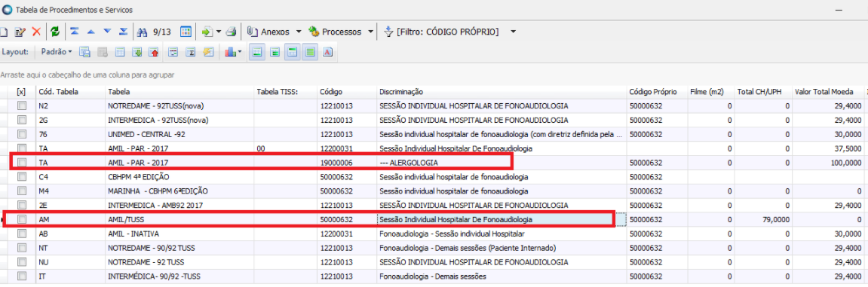Check the box for INTERMÉDICA- 90/92 -TUSS row
The image size is (868, 287).
coord(21,276)
